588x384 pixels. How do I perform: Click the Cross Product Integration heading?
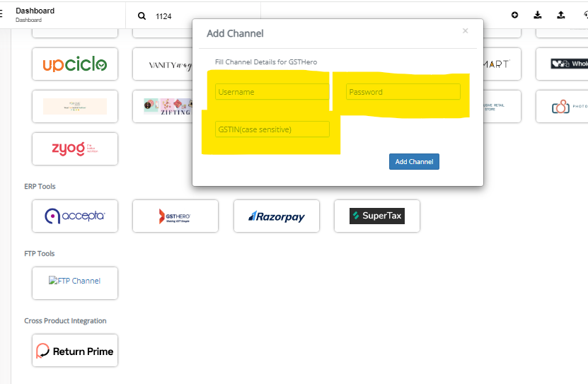65,320
